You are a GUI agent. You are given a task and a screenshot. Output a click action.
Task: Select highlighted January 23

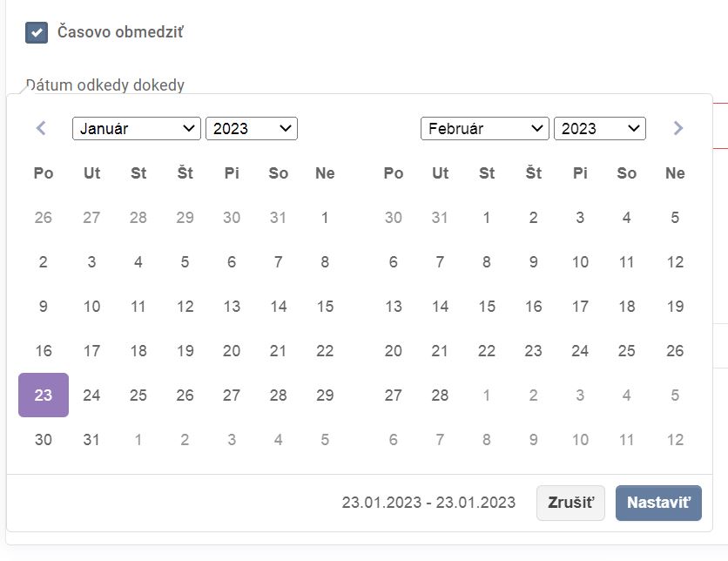tap(44, 395)
